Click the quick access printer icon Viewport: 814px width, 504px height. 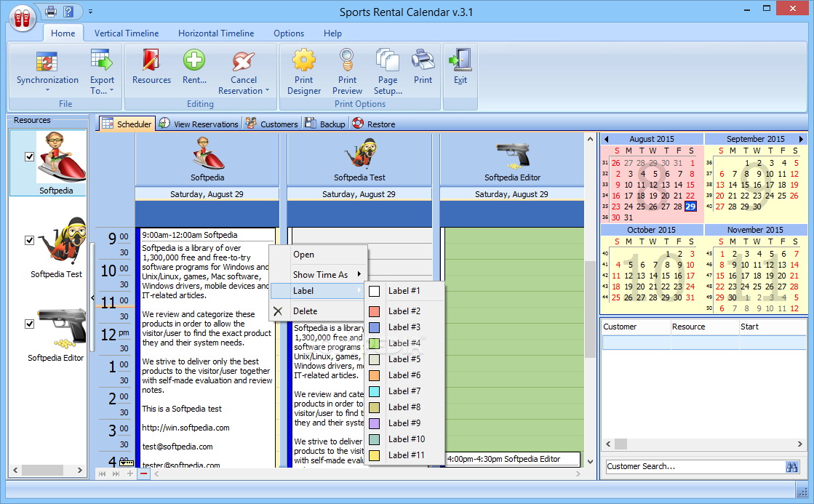51,11
